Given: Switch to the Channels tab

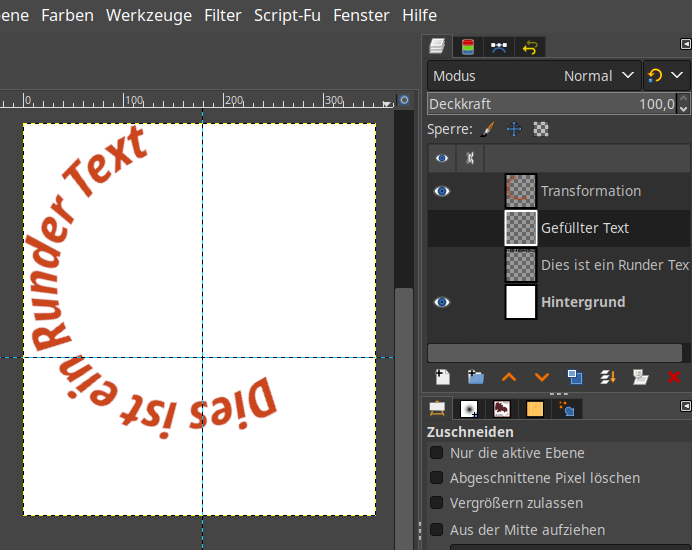Looking at the screenshot, I should click(x=467, y=46).
